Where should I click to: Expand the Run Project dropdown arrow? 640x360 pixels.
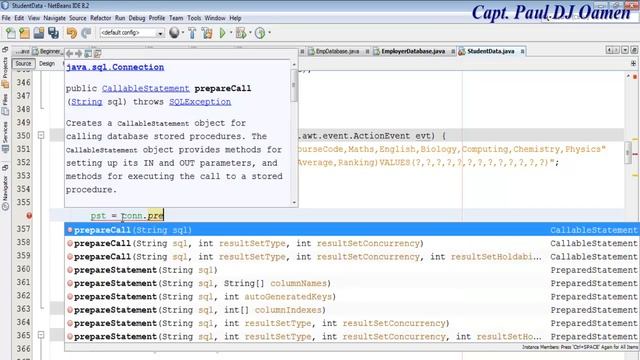231,33
